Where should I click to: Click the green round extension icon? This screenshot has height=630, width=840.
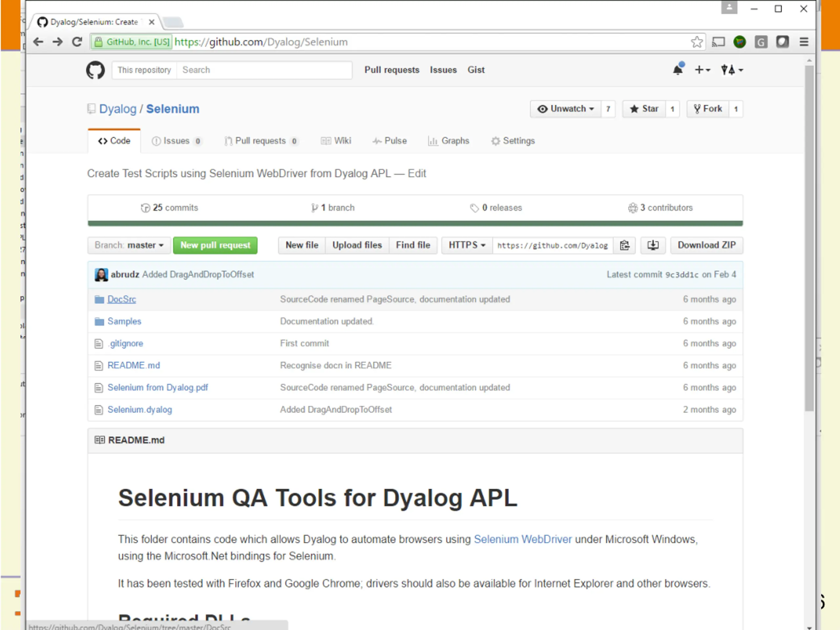click(739, 42)
